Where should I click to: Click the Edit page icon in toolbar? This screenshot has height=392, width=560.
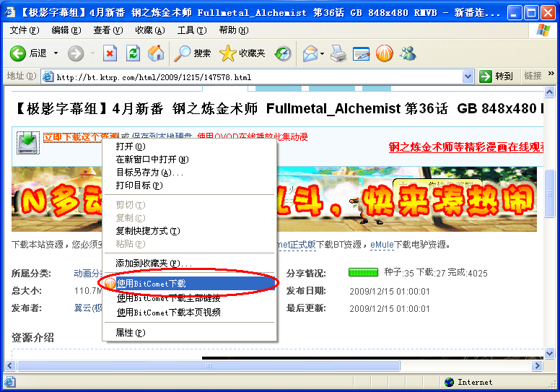361,53
